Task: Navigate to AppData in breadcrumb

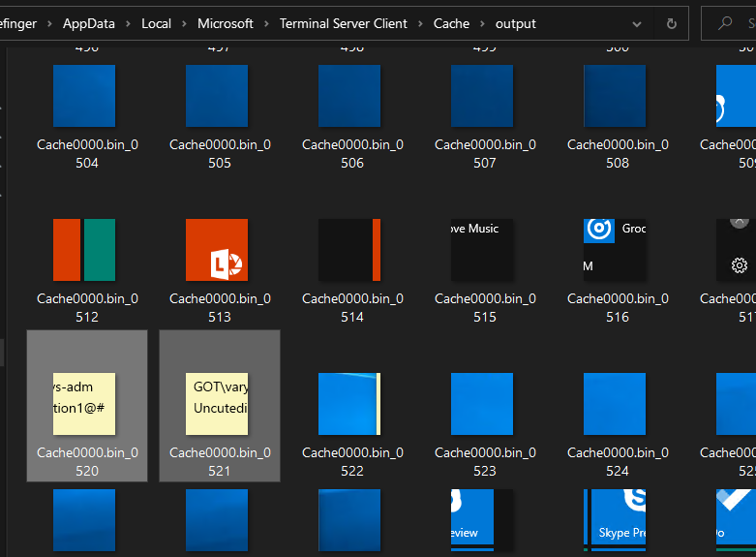Action: point(89,23)
